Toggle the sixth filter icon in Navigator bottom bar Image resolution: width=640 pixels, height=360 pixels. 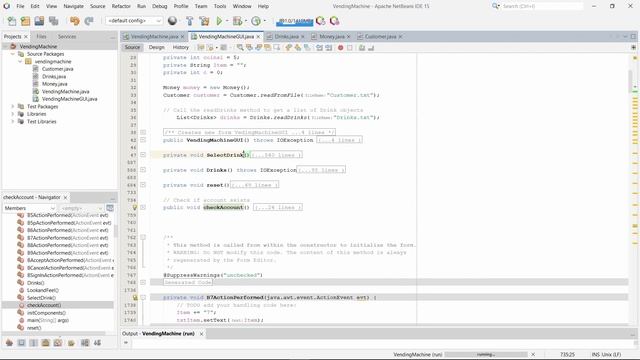click(71, 343)
